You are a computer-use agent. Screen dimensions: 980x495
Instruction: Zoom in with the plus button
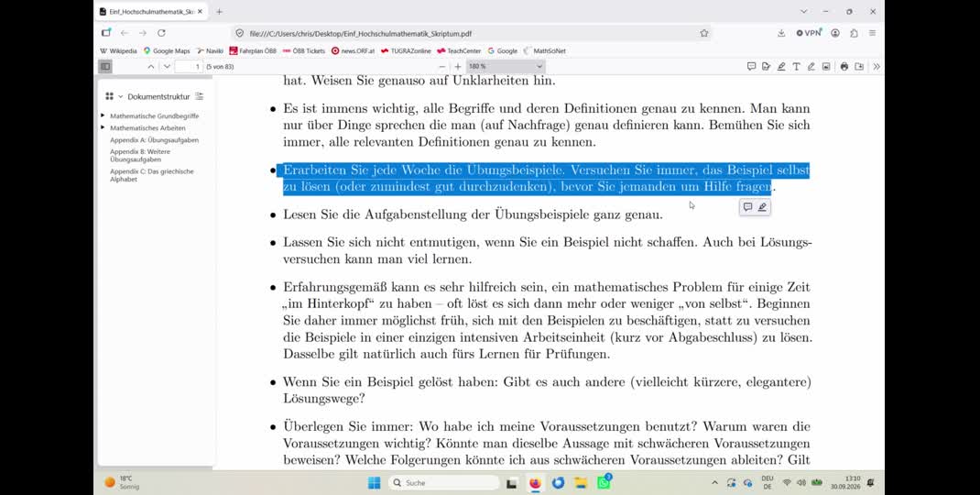[x=458, y=66]
